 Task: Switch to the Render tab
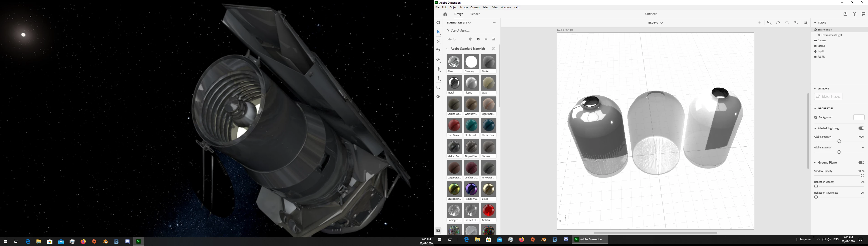tap(475, 14)
